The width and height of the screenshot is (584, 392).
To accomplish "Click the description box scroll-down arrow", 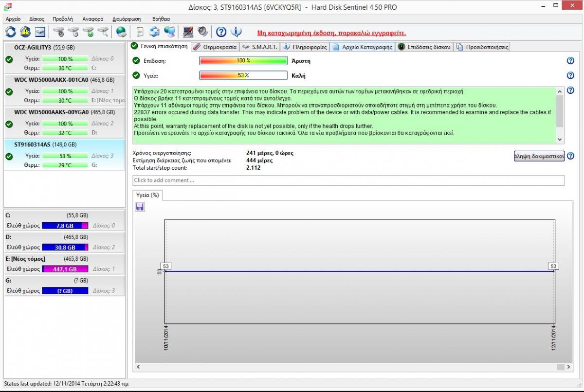I will click(x=560, y=139).
